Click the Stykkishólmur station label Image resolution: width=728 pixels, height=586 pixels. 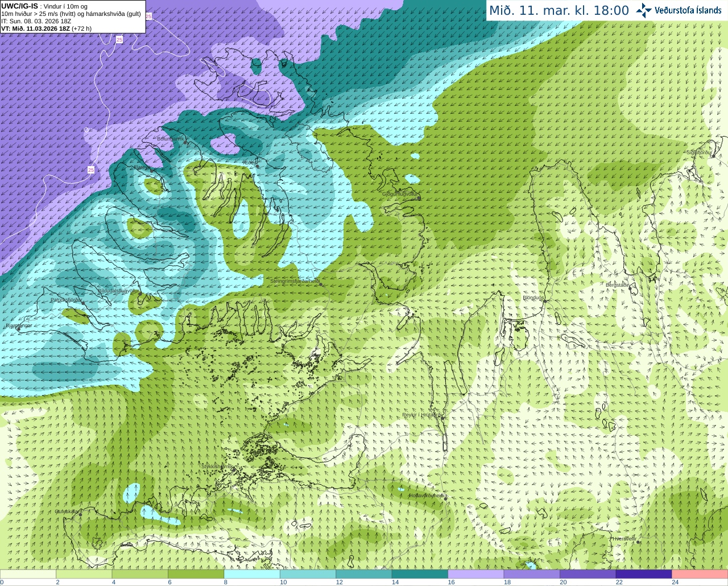coord(217,467)
